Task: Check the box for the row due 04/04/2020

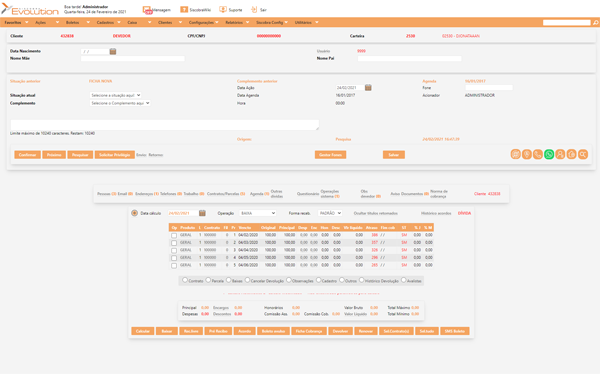Action: 174,250
